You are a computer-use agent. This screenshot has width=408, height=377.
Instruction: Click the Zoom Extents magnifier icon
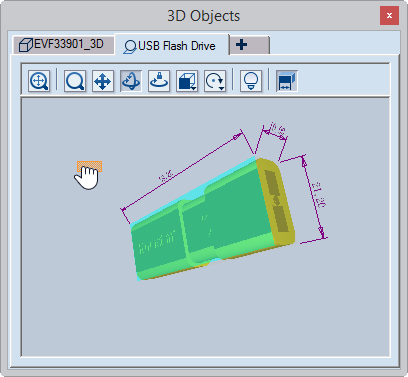39,81
